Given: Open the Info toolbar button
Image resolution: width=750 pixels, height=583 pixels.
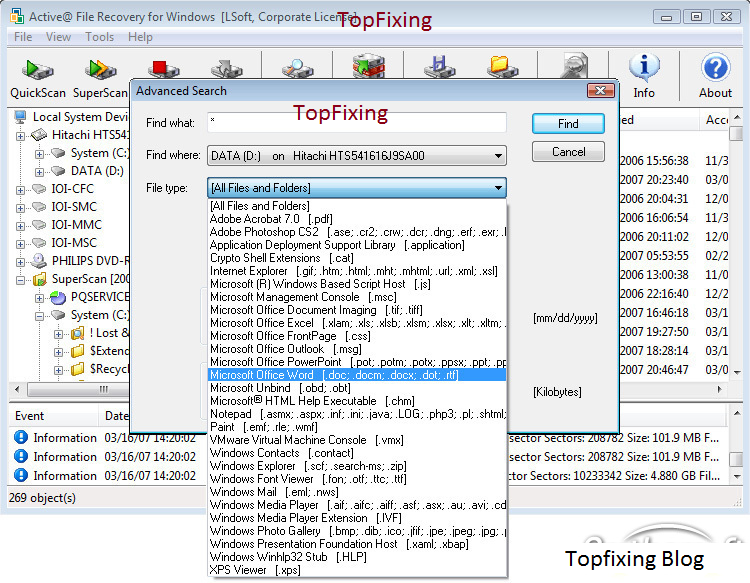Looking at the screenshot, I should 644,76.
